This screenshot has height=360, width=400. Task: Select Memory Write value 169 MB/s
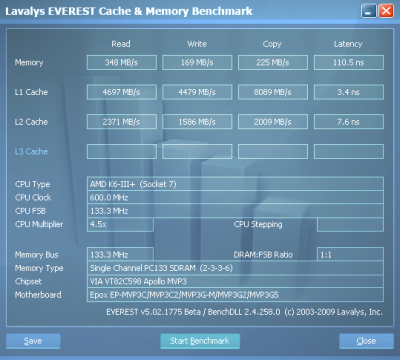[x=197, y=62]
